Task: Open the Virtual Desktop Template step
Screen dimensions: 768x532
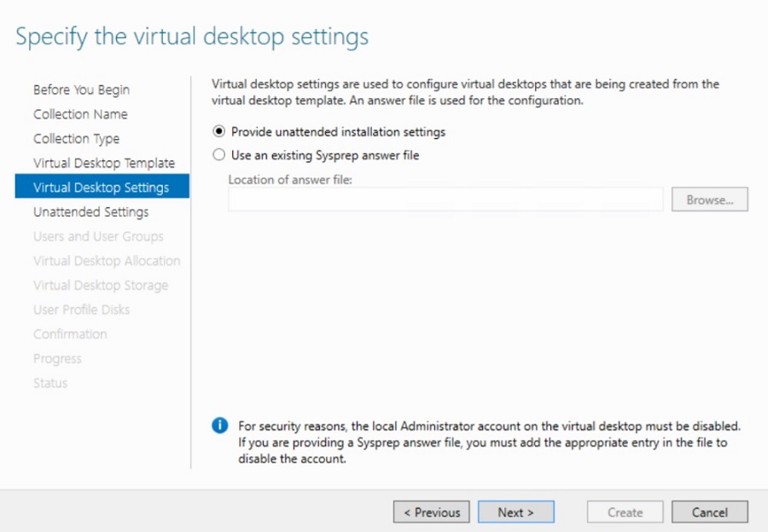Action: [x=104, y=163]
